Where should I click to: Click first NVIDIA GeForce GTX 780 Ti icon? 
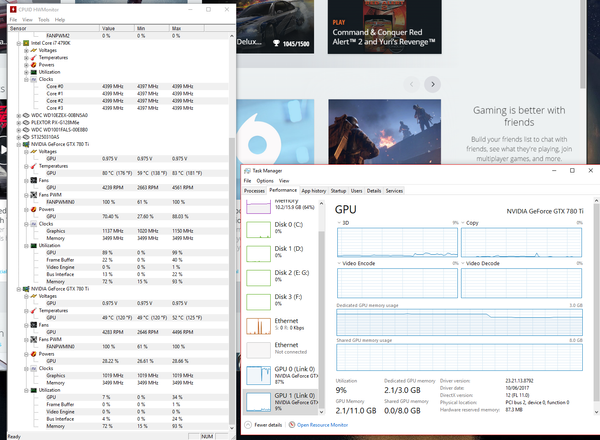(x=26, y=144)
